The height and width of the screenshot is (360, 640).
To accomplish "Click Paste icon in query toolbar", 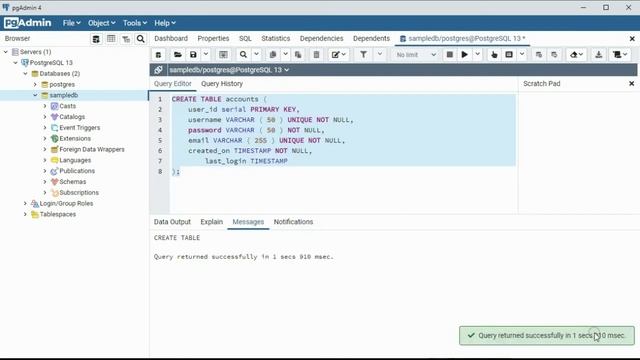I will [x=298, y=55].
